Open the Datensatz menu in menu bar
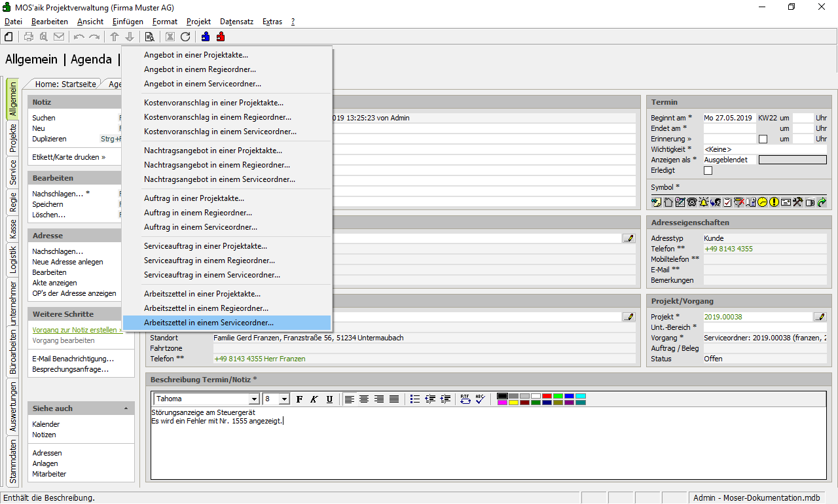This screenshot has width=838, height=504. [236, 22]
